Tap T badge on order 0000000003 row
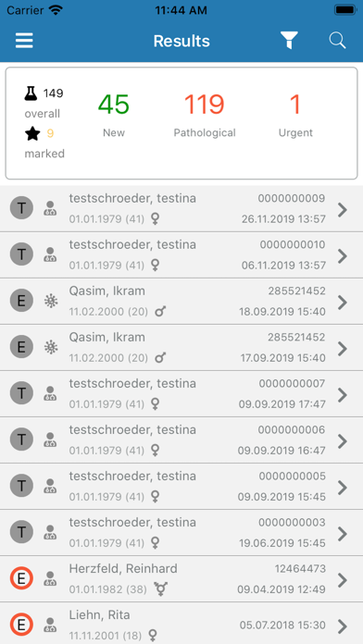363x644 pixels. click(x=21, y=533)
